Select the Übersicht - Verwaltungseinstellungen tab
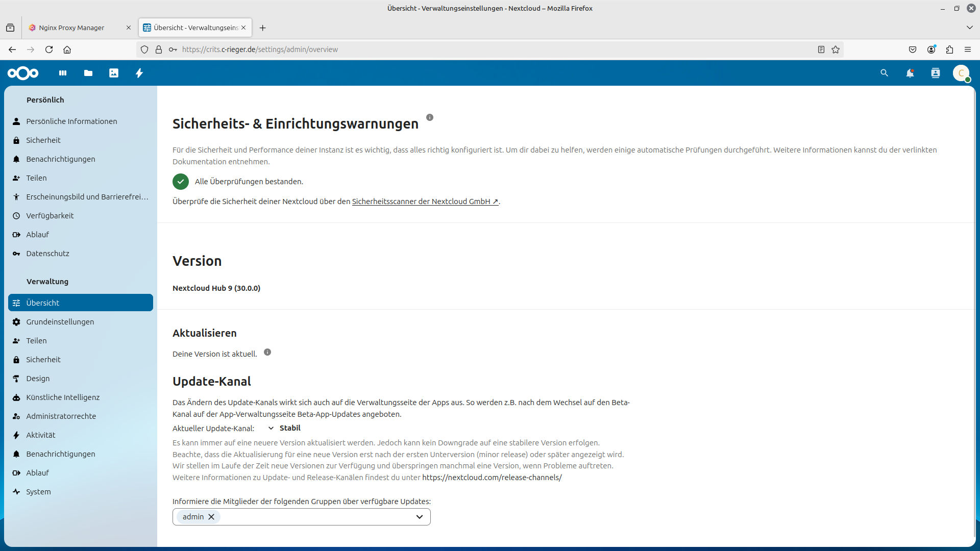The image size is (980, 551). point(195,28)
